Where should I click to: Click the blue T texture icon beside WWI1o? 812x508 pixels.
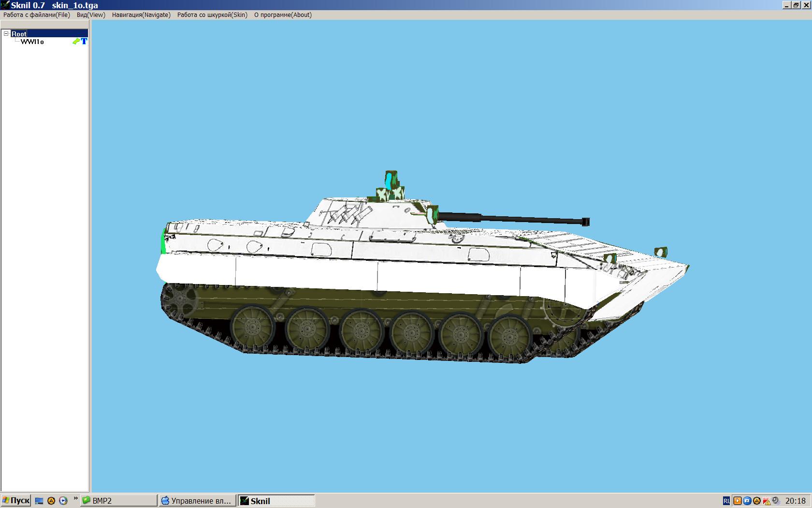pos(84,42)
